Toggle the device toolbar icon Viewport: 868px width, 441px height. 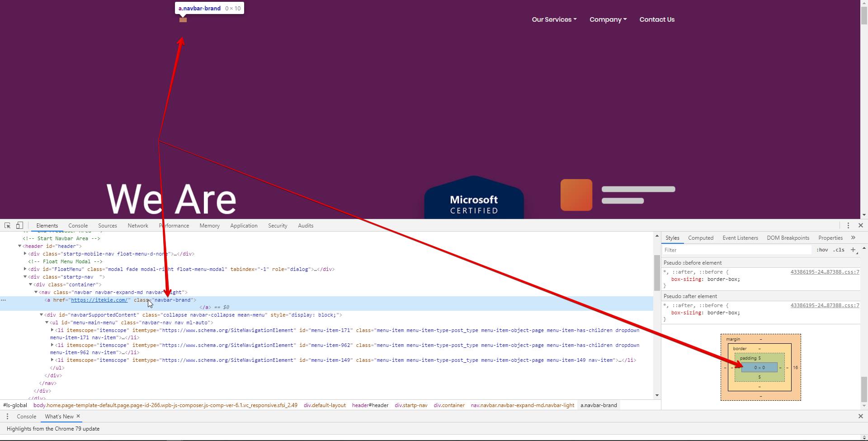pos(19,225)
